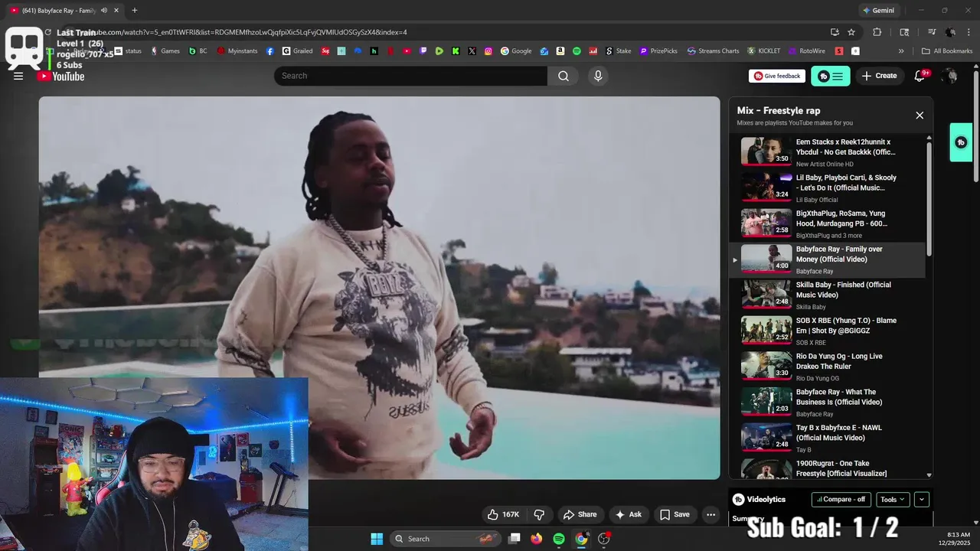The width and height of the screenshot is (980, 551).
Task: Click the Windows taskbar search box
Action: click(x=445, y=539)
